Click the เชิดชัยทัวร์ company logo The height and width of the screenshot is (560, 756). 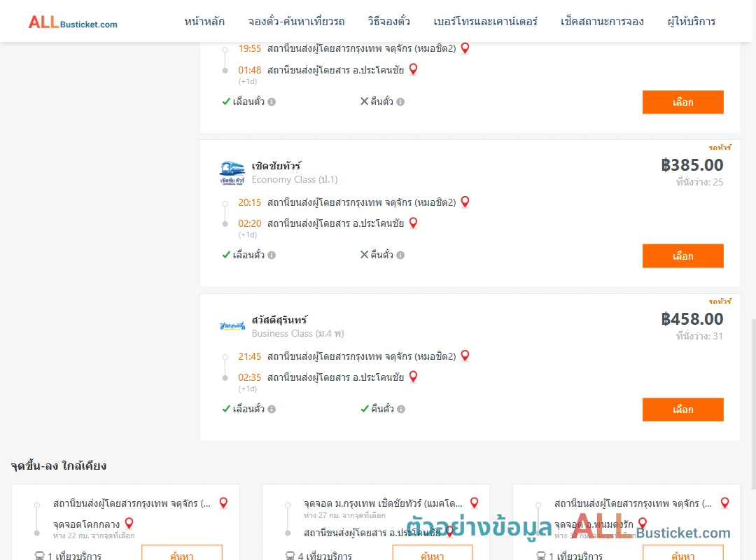click(232, 173)
